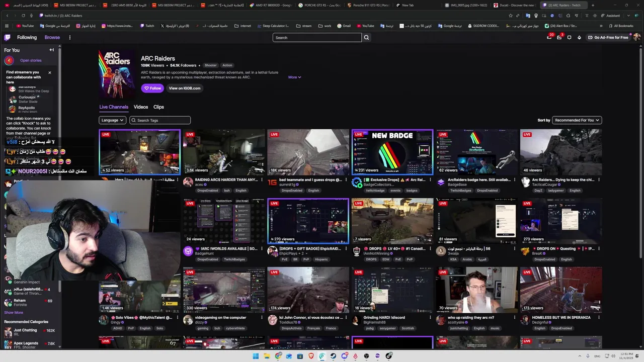This screenshot has width=644, height=362.
Task: Open scottysire stream thumbnail
Action: click(x=477, y=290)
